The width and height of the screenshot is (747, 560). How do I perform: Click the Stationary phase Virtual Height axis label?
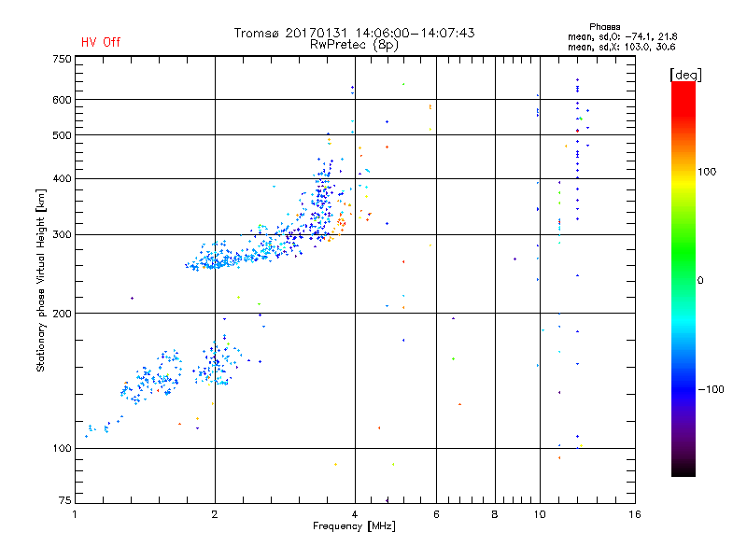coord(41,279)
